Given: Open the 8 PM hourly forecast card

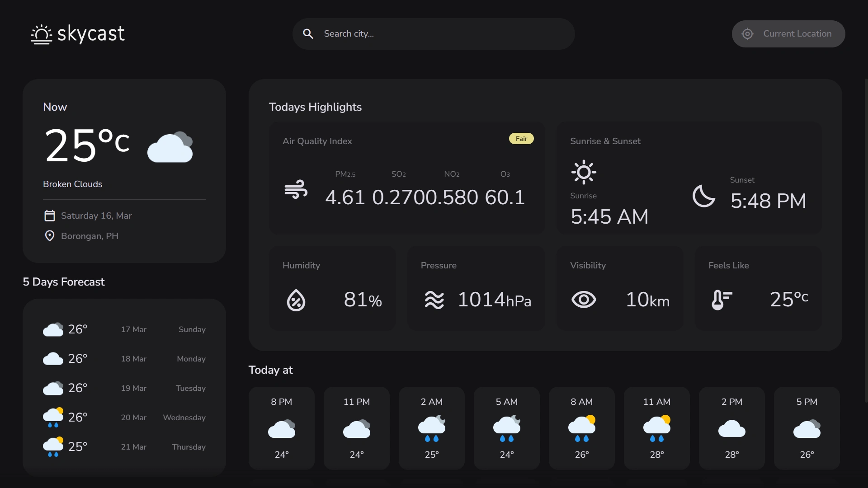Looking at the screenshot, I should click(281, 427).
